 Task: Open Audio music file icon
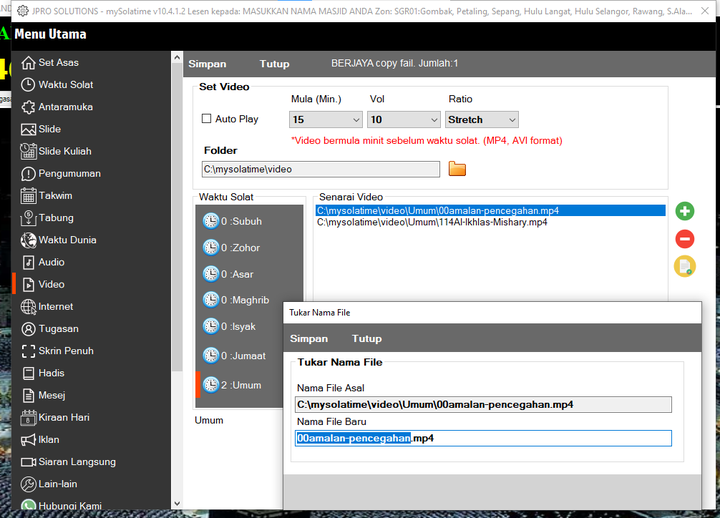point(28,262)
